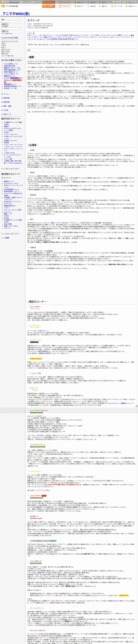Open the 操作ガイド toolbar icon
Screen dimensions: 138x644
tap(79, 6)
